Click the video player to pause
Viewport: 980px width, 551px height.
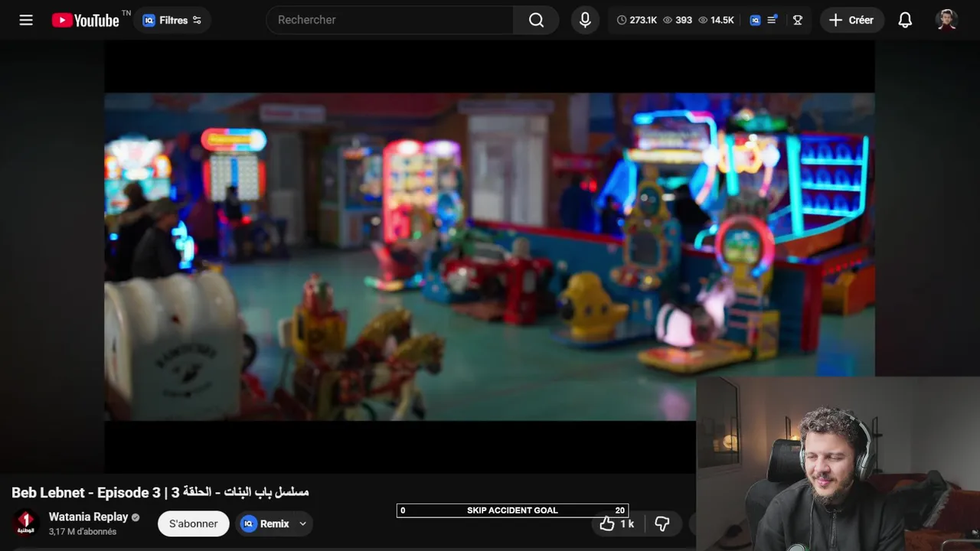tap(489, 256)
